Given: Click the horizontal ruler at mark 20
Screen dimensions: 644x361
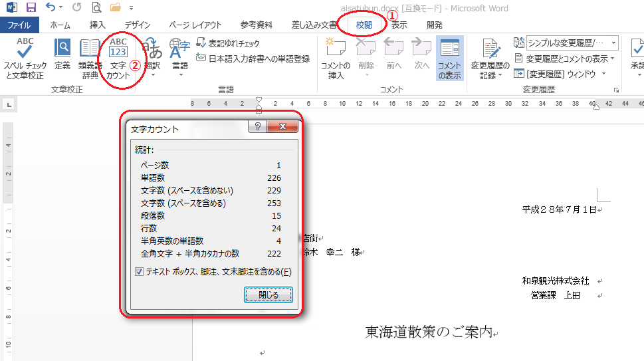Looking at the screenshot, I should [425, 104].
